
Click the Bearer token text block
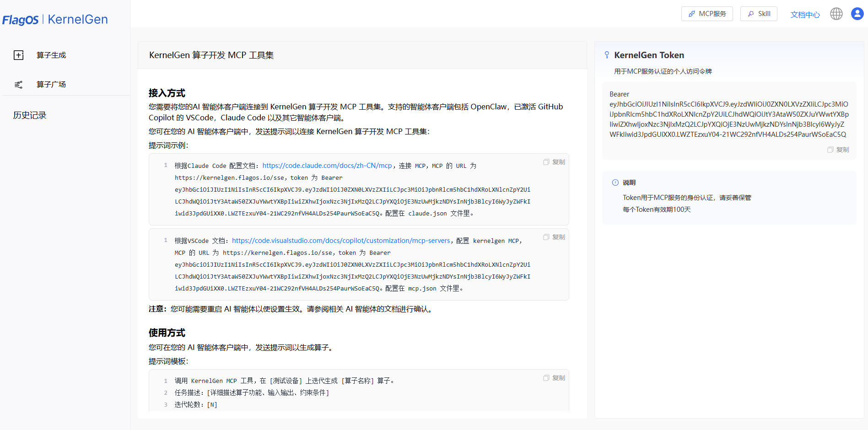point(729,114)
